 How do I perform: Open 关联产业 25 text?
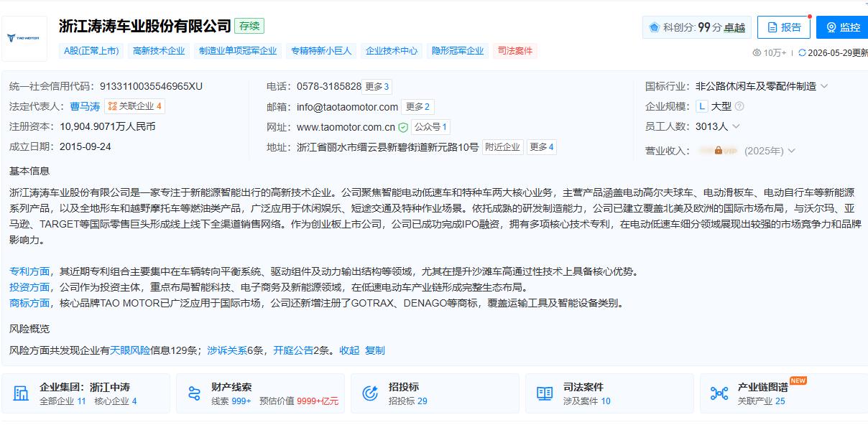pyautogui.click(x=762, y=401)
